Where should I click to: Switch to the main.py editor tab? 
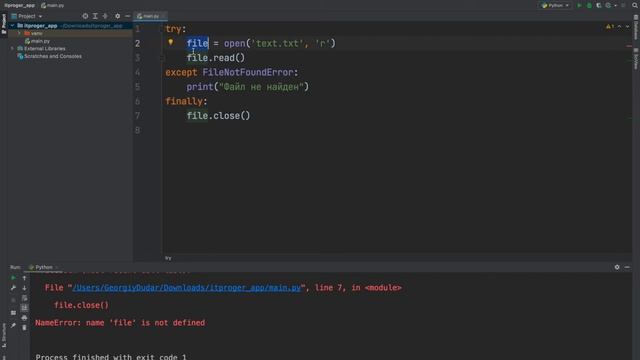point(149,16)
